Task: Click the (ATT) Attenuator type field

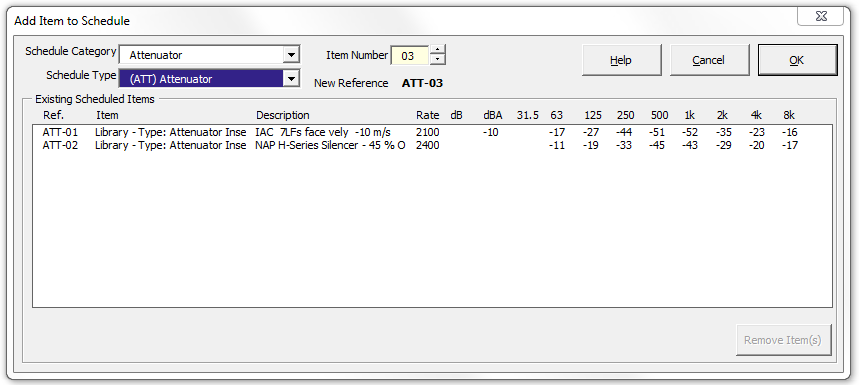Action: point(209,79)
